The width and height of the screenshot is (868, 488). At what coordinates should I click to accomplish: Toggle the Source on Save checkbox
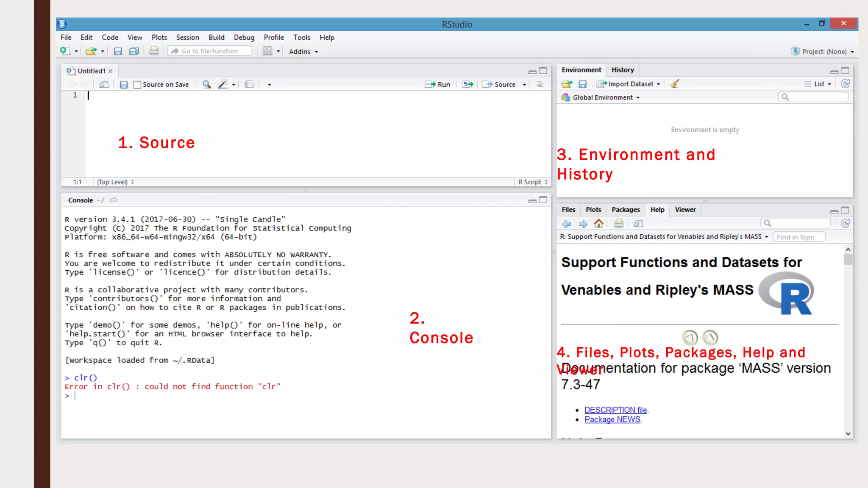coord(137,85)
